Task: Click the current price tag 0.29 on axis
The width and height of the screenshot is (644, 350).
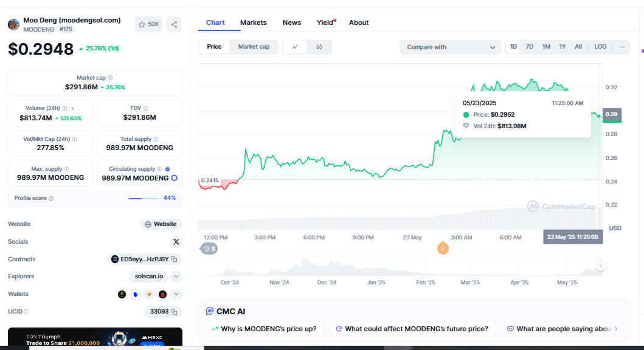Action: pos(612,114)
